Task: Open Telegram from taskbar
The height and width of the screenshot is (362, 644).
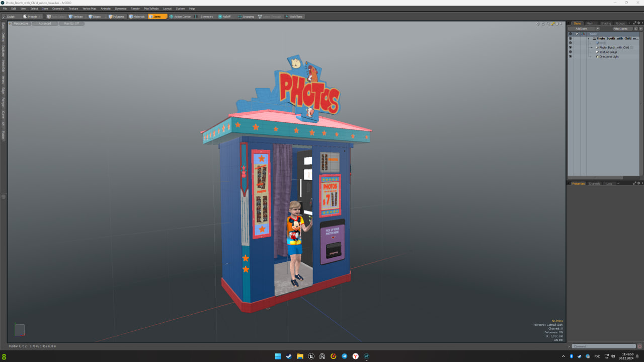Action: [345, 356]
